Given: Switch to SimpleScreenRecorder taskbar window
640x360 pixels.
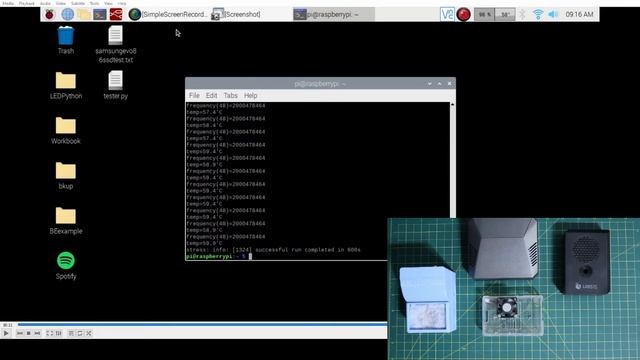Looking at the screenshot, I should tap(168, 14).
